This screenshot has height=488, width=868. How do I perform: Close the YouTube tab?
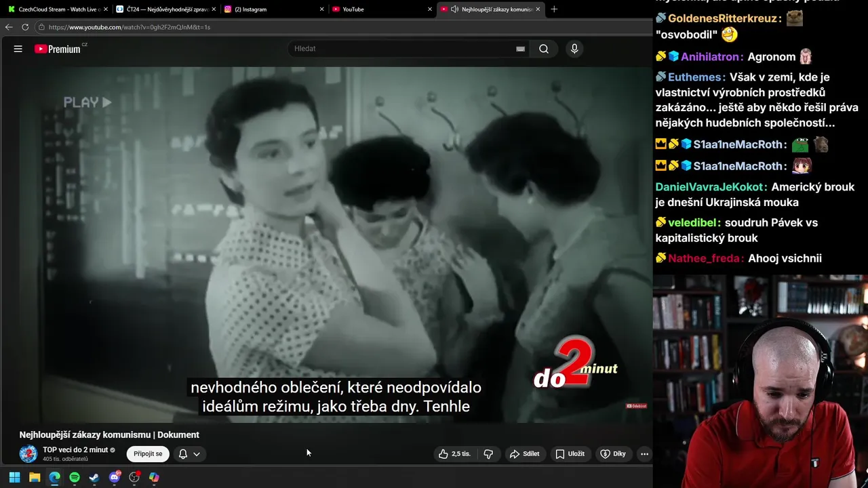click(x=429, y=9)
